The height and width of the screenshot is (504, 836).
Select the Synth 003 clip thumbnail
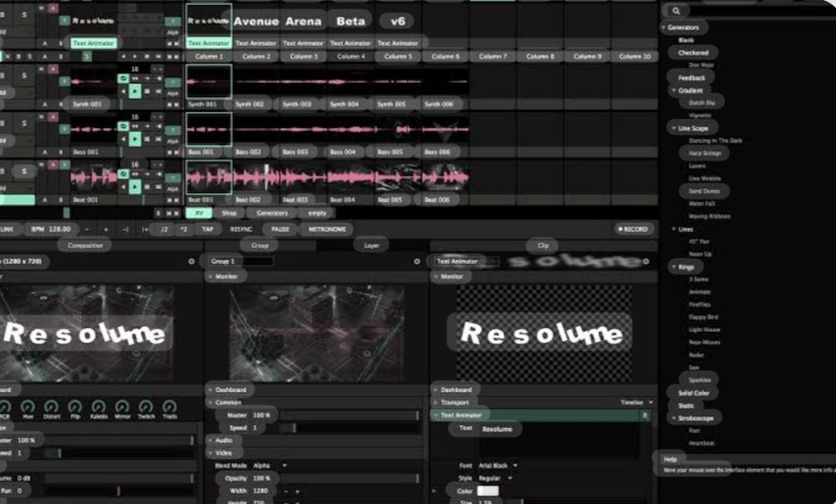click(304, 82)
